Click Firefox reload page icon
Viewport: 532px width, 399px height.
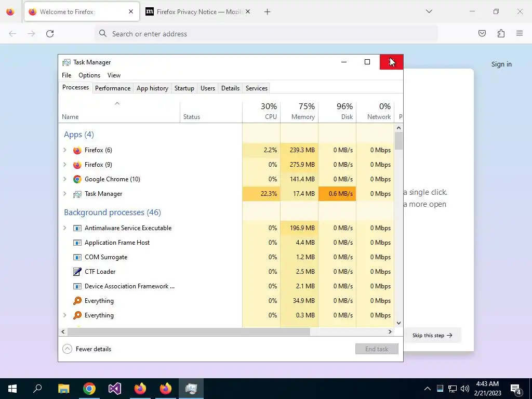pyautogui.click(x=50, y=34)
